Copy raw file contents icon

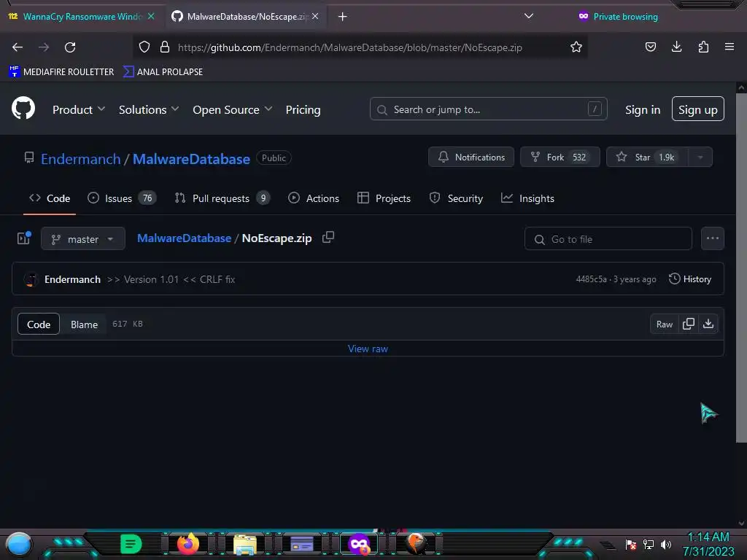click(689, 324)
